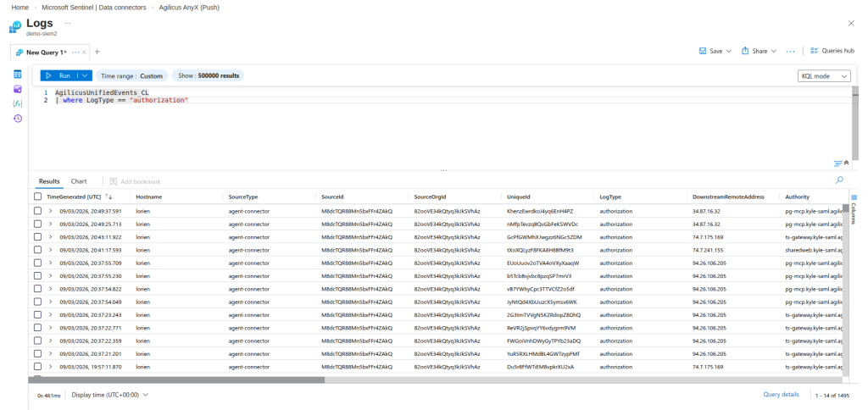Viewport: 868px width, 410px height.
Task: Open the KQL mode dropdown
Action: coord(824,76)
